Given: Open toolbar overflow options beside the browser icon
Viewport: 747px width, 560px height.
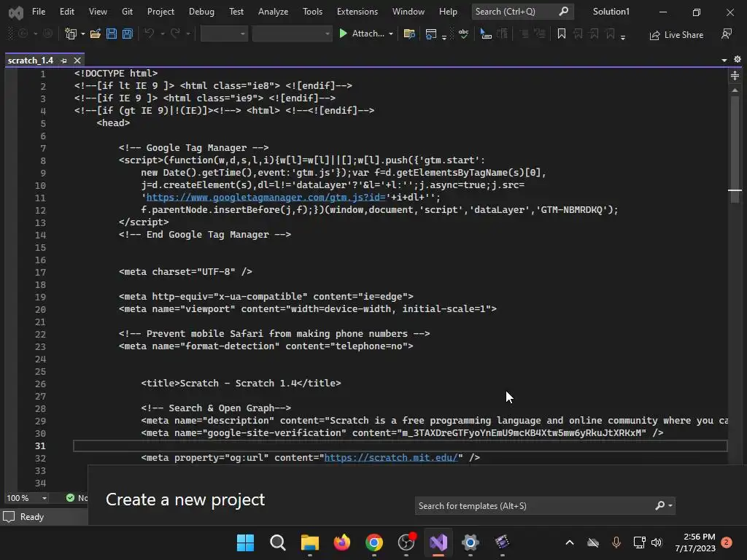Looking at the screenshot, I should [444, 36].
